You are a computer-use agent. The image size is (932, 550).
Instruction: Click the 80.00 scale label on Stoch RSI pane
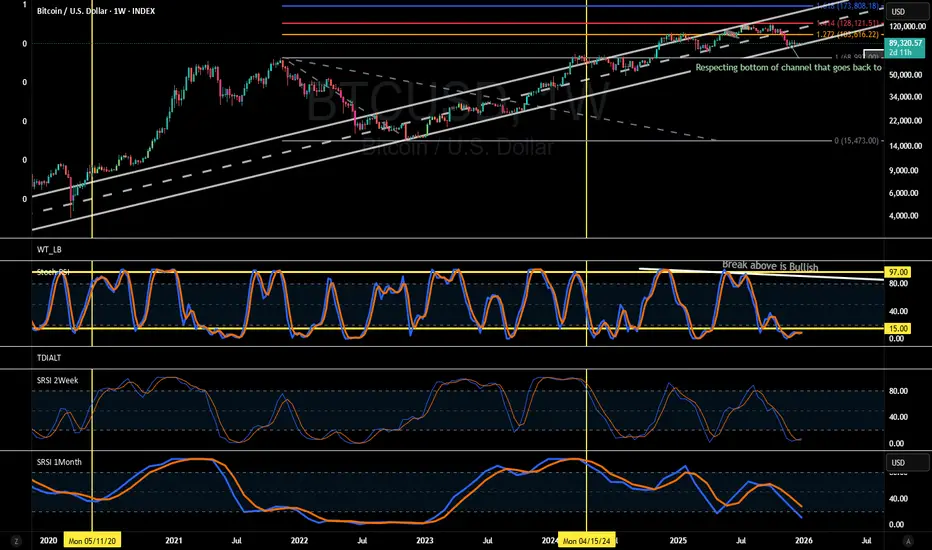(x=898, y=284)
